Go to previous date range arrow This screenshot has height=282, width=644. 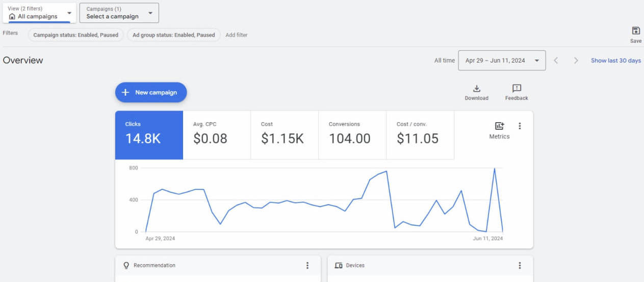556,61
